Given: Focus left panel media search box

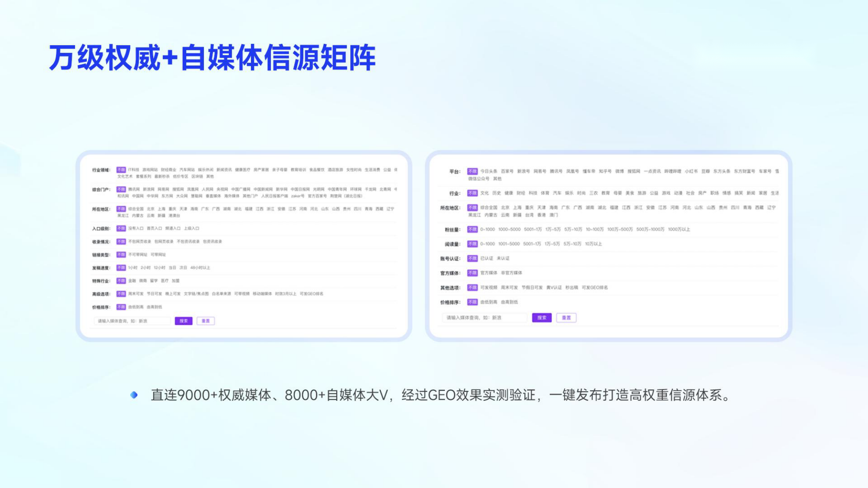Looking at the screenshot, I should point(132,321).
